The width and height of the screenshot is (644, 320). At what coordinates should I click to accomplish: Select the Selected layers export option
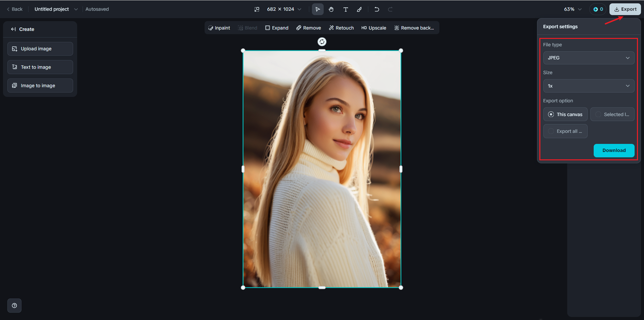[x=612, y=114]
